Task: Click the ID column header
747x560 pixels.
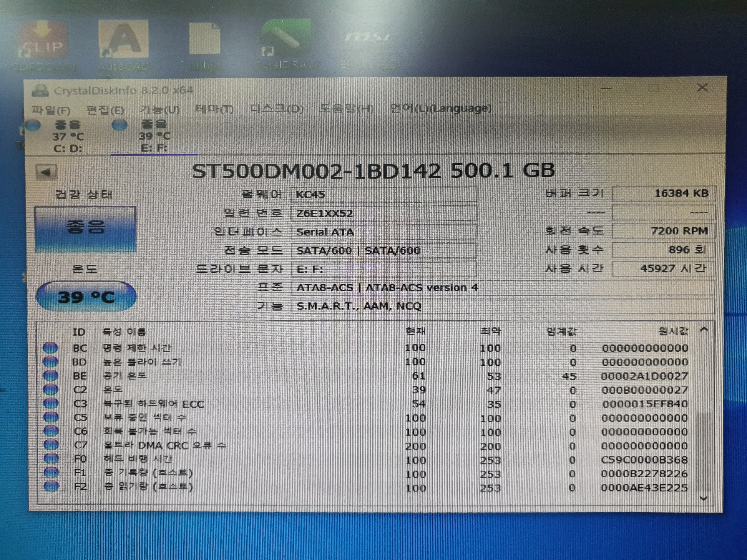Action: click(x=79, y=332)
